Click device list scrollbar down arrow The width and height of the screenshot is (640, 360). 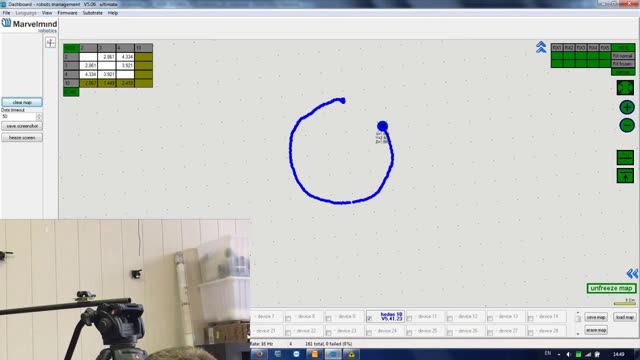tap(578, 334)
